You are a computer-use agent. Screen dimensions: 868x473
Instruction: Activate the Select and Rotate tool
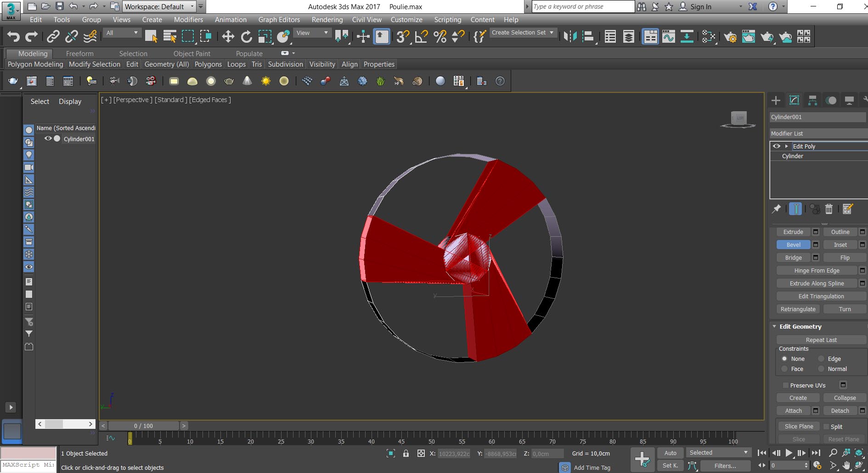click(x=247, y=37)
